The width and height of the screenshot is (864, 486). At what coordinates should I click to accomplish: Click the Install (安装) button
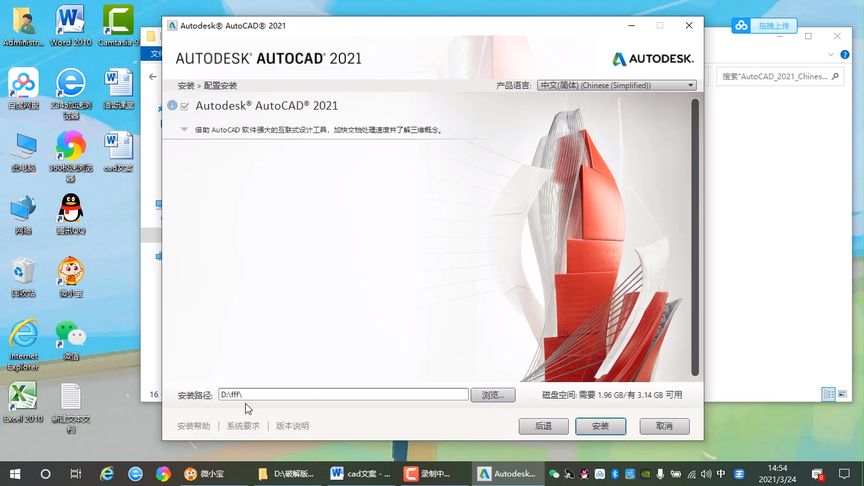[x=600, y=426]
